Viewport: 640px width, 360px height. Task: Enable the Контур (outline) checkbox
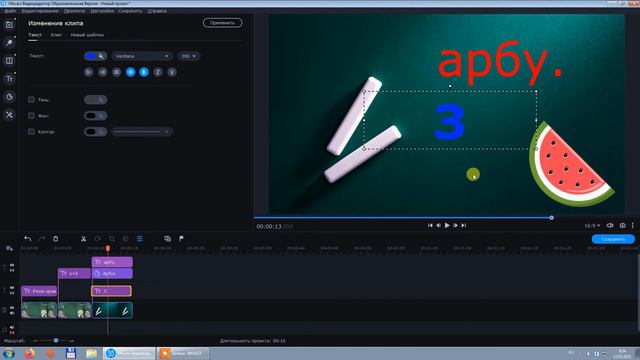[x=31, y=132]
